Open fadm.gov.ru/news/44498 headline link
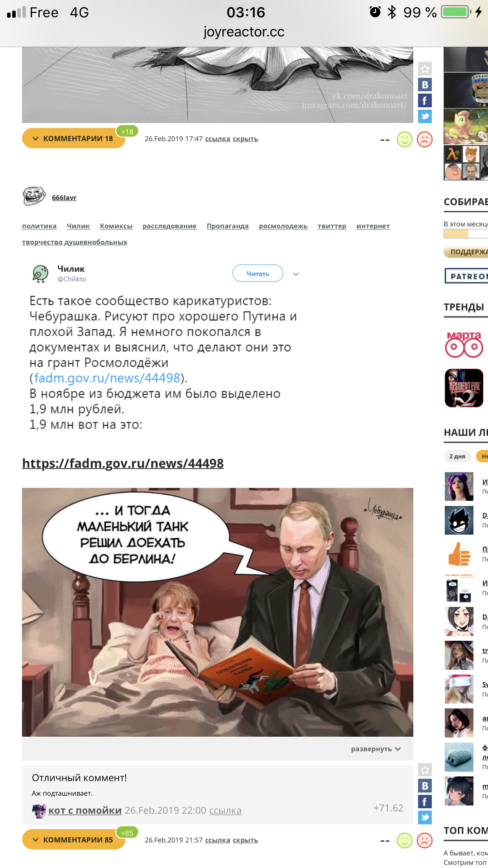This screenshot has width=488, height=868. [x=123, y=463]
